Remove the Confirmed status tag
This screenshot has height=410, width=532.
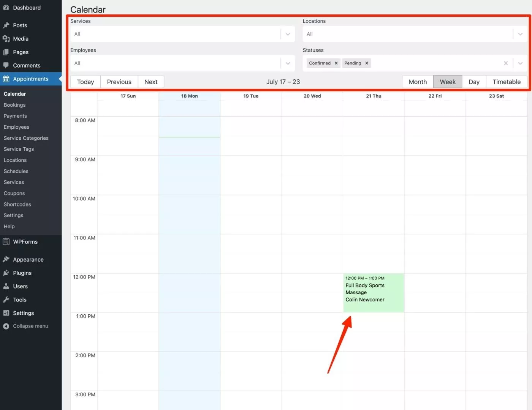tap(336, 63)
